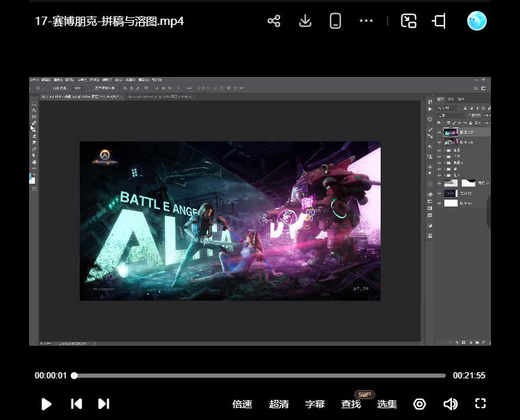
Task: Open the 超清 video quality selector
Action: pos(279,404)
